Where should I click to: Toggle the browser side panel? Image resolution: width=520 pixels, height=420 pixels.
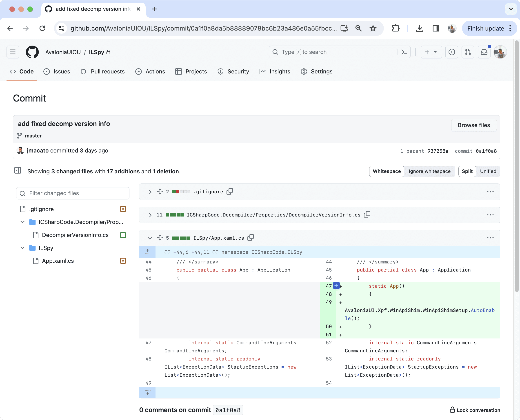(x=436, y=29)
